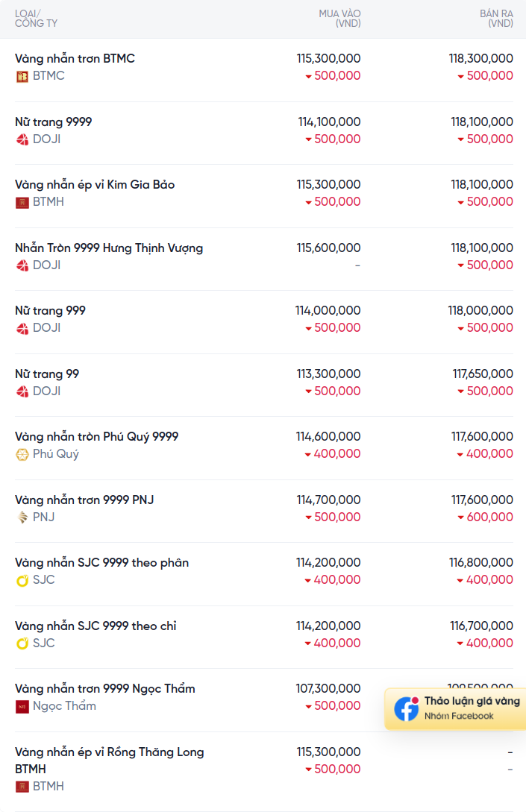The width and height of the screenshot is (526, 812).
Task: Click the MUA VÀO column header
Action: 340,18
